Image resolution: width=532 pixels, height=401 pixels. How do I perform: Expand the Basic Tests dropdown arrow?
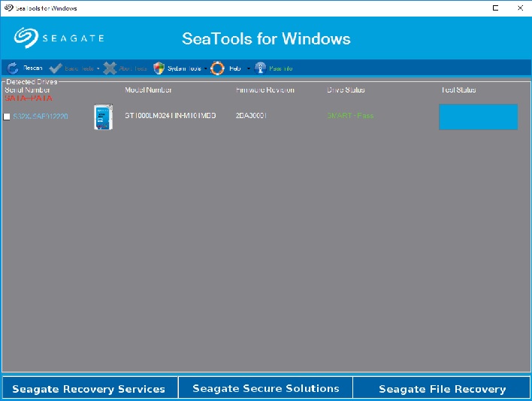pyautogui.click(x=98, y=68)
